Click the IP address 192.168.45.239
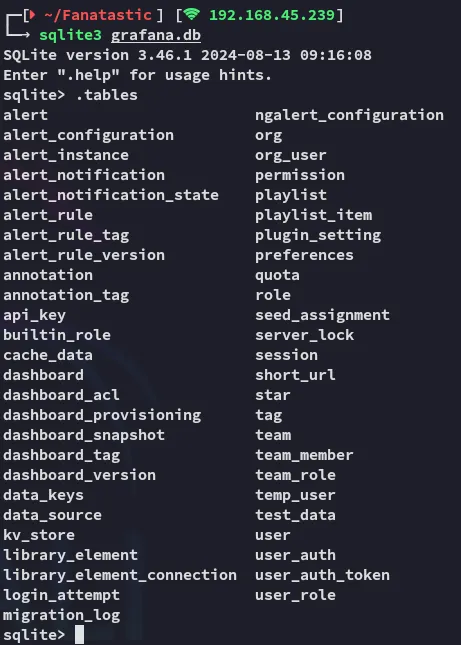 click(272, 15)
